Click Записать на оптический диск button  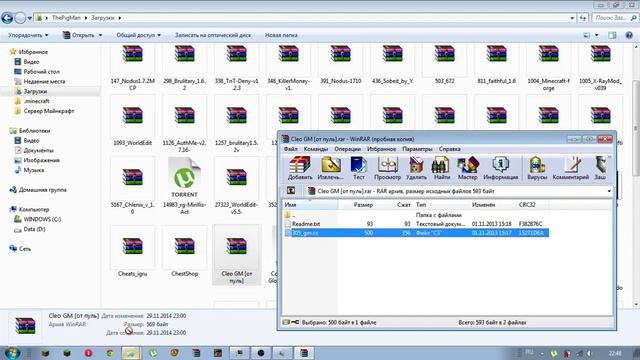coord(213,36)
